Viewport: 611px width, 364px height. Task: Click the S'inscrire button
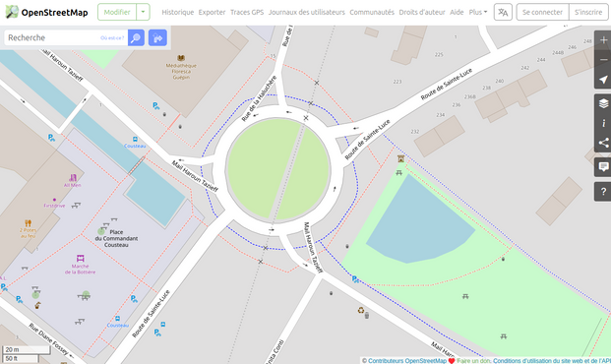pyautogui.click(x=588, y=12)
